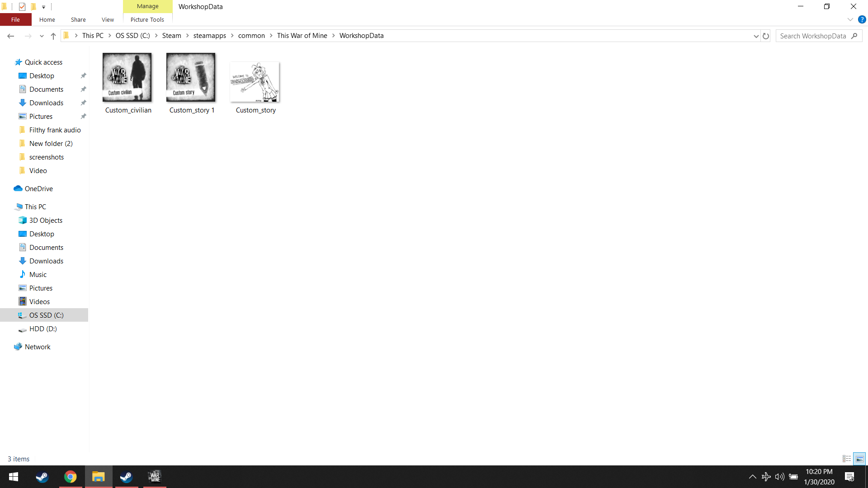
Task: Open the volume speaker tray icon
Action: pos(780,477)
